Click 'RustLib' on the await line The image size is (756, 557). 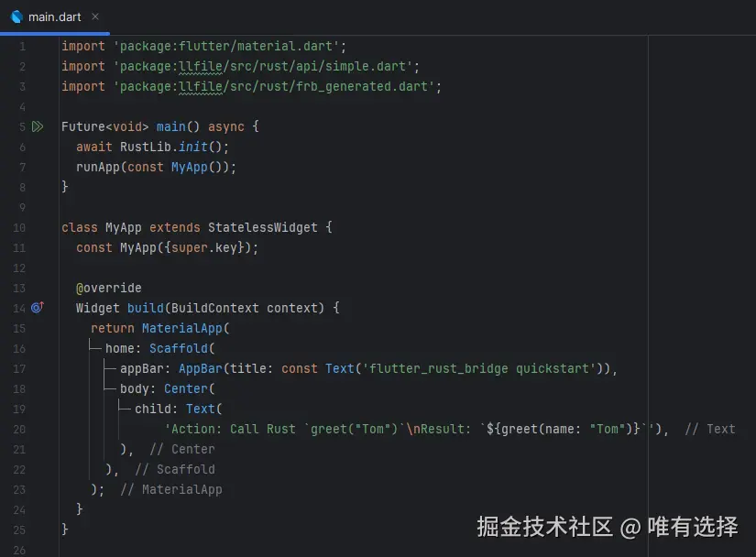(146, 147)
